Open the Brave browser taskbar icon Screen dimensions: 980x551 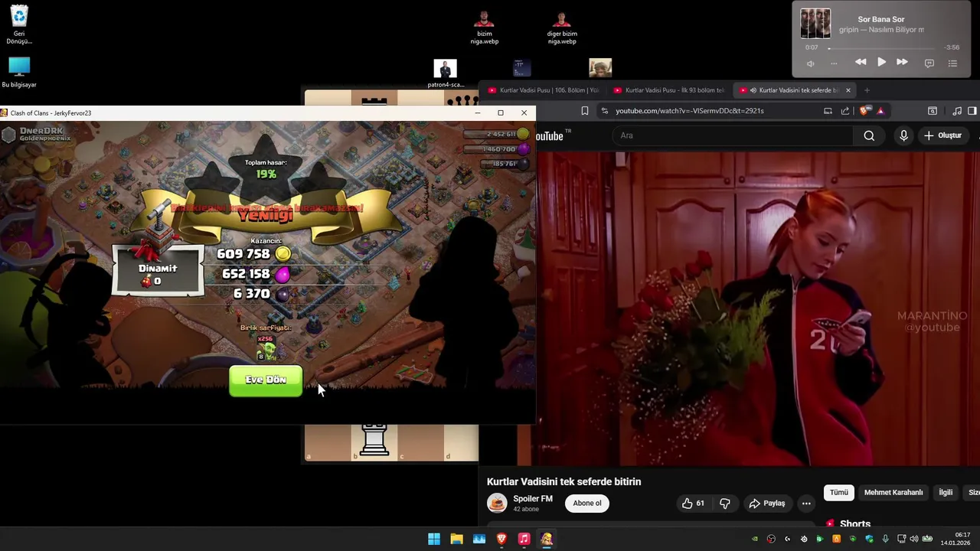[501, 539]
